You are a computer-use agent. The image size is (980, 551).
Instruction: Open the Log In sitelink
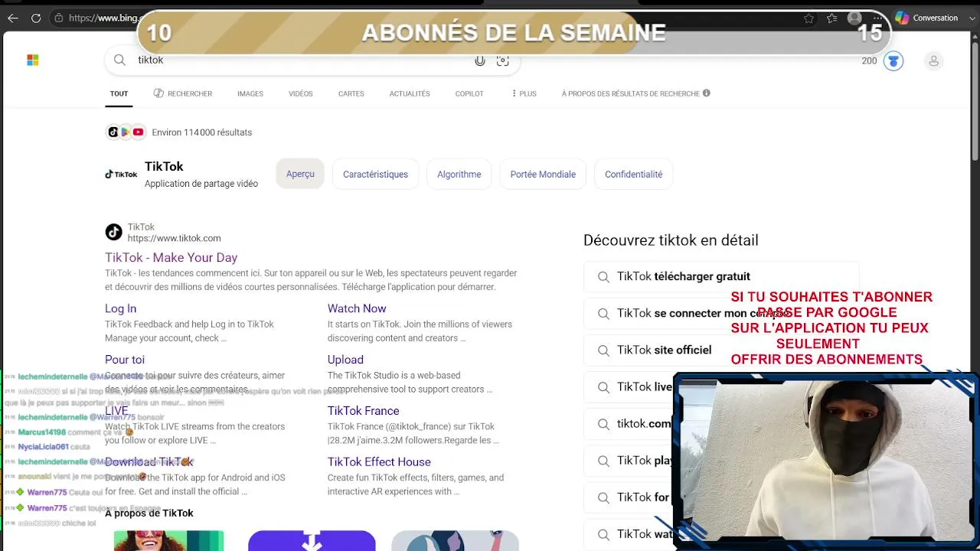tap(121, 308)
